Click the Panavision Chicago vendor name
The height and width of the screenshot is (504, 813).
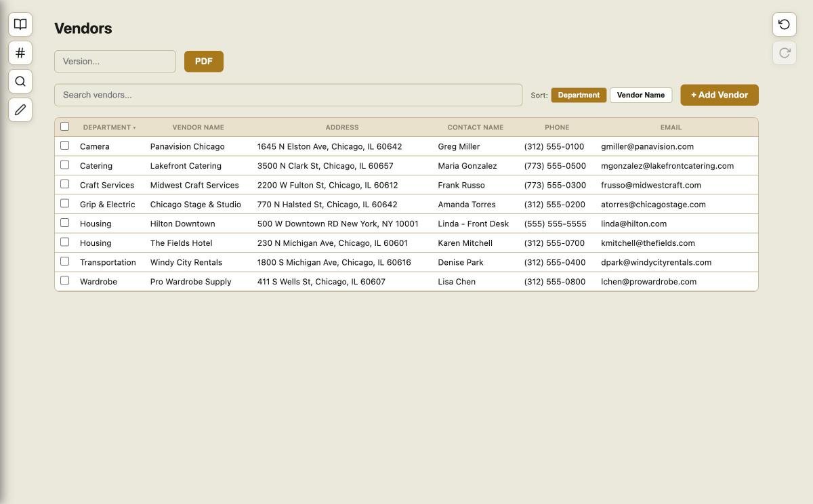[187, 146]
